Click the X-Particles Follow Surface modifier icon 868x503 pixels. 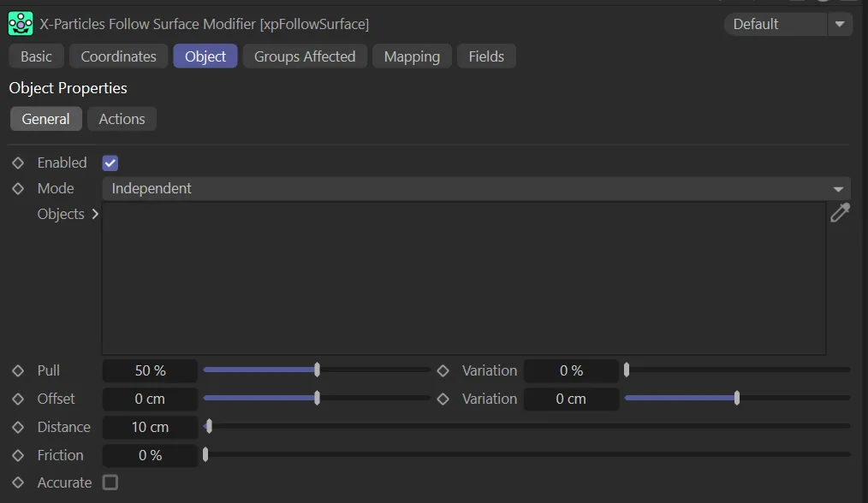(21, 24)
